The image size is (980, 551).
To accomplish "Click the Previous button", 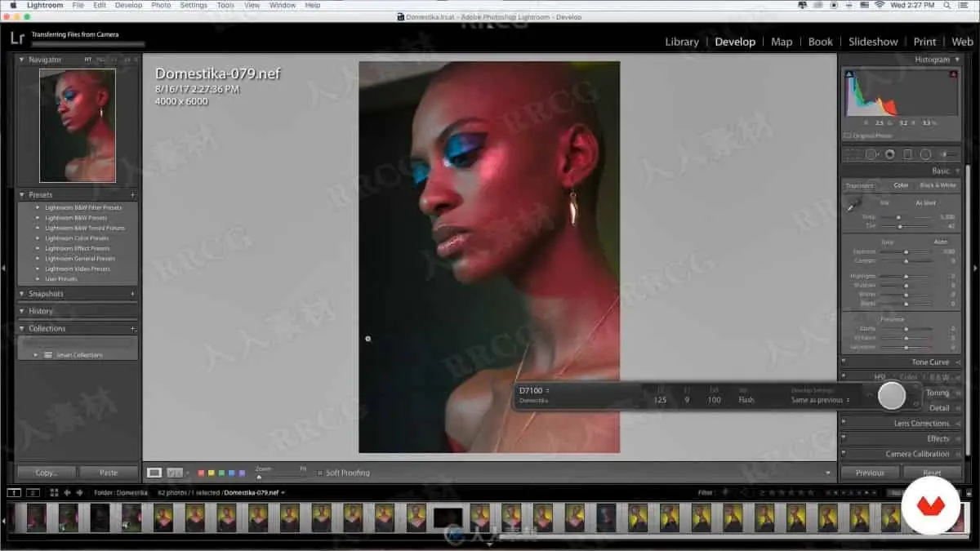I will (x=870, y=473).
